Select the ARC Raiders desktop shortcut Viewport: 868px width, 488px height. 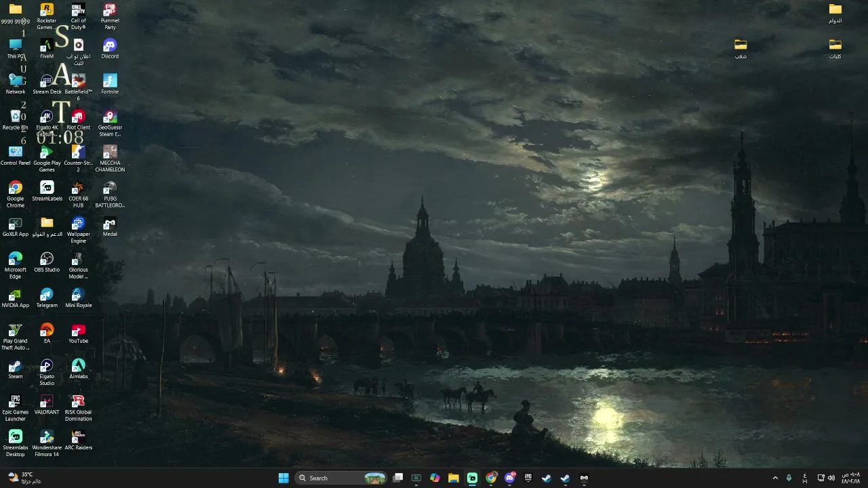[x=78, y=440]
